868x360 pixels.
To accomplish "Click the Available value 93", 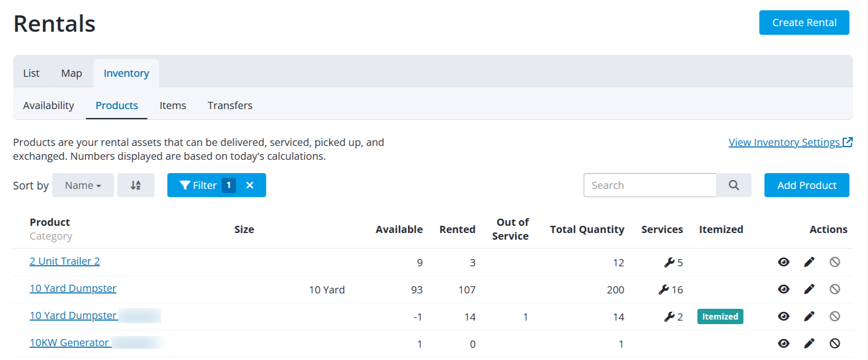I will pos(417,290).
